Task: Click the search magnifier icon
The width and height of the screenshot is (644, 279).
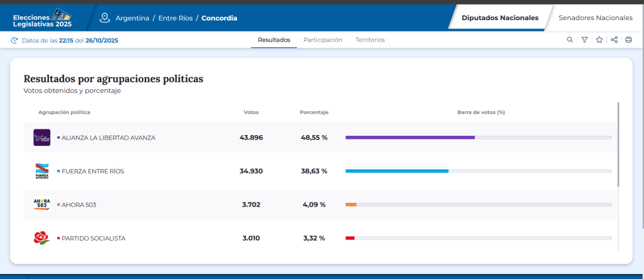Action: click(x=570, y=40)
